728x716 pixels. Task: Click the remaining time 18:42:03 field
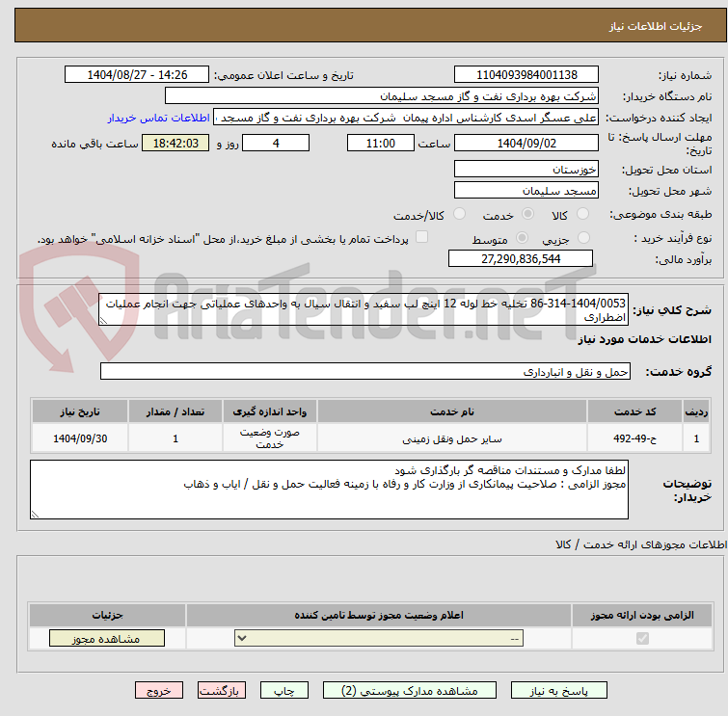point(175,143)
